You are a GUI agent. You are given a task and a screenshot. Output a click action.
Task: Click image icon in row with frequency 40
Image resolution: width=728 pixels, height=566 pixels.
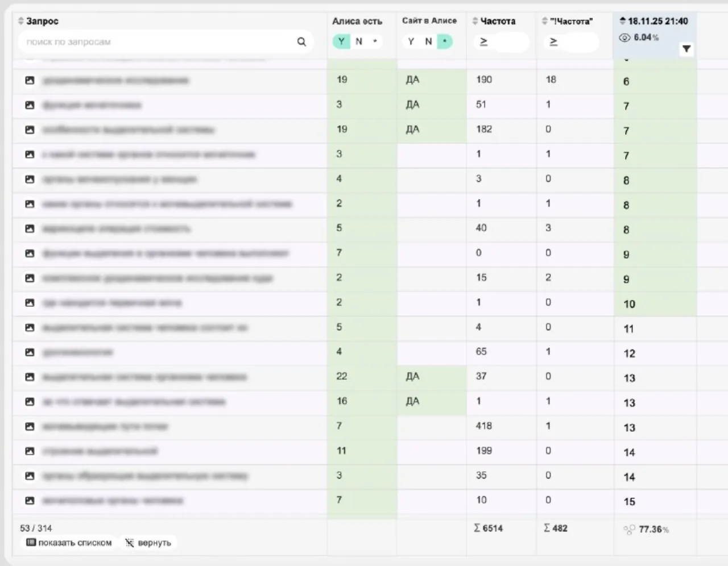pos(30,229)
